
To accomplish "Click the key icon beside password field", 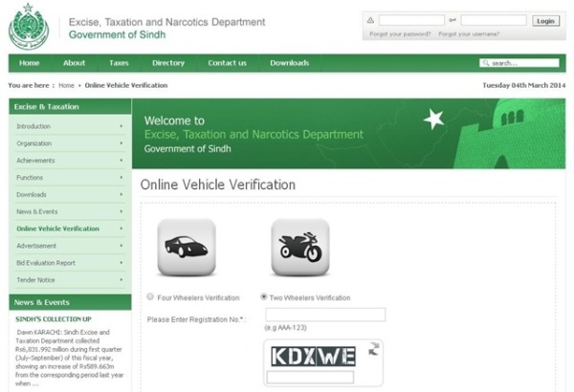I will pyautogui.click(x=453, y=20).
